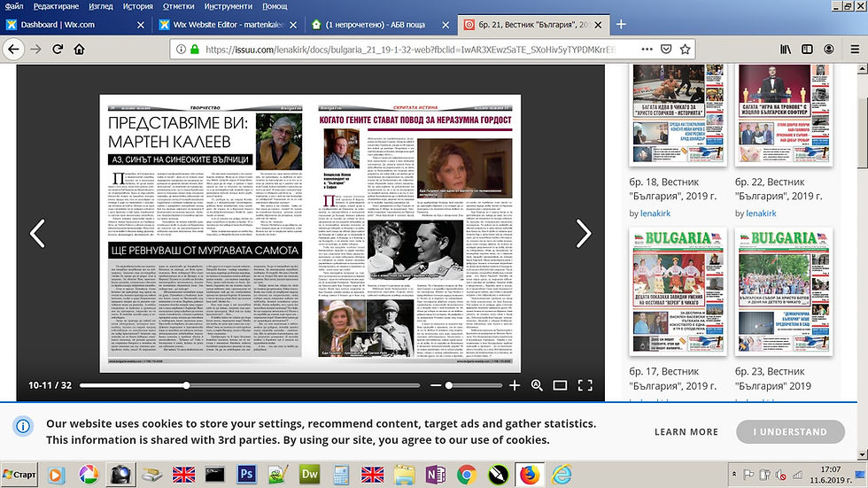Close the АБВ поща tab
868x488 pixels.
coord(446,25)
